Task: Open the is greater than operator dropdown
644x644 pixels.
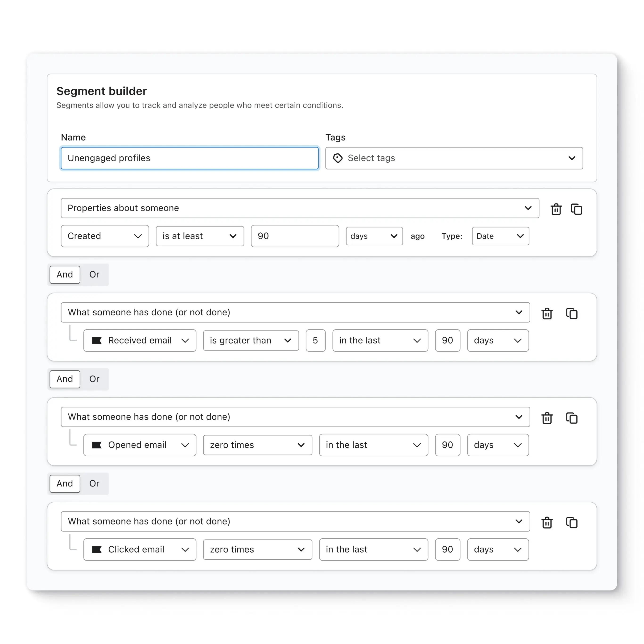Action: click(251, 340)
